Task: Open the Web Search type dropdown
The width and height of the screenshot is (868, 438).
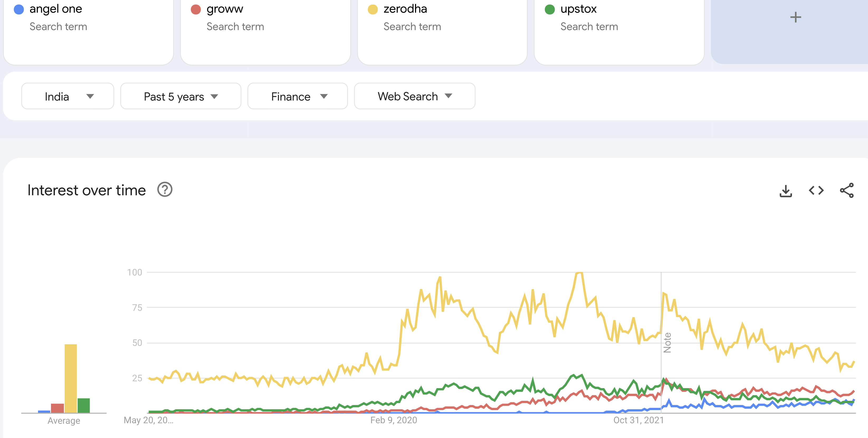Action: point(414,96)
